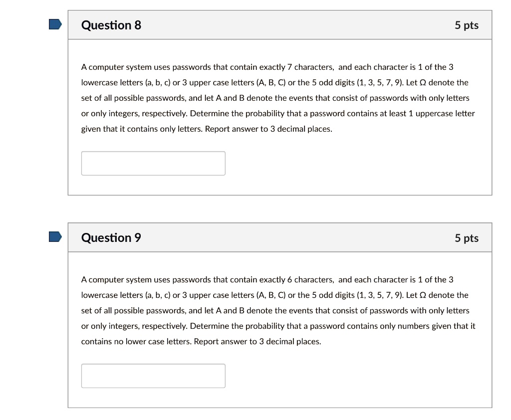
Task: Click the Question 9 header
Action: click(111, 238)
